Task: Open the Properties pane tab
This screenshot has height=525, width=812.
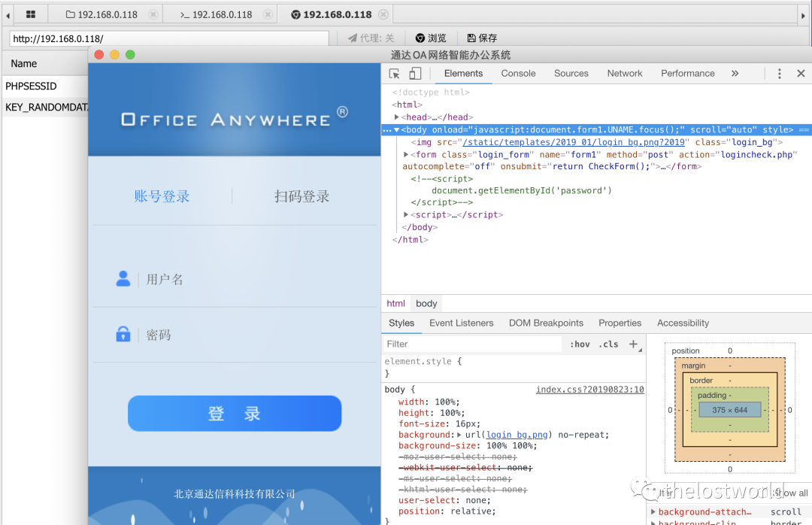Action: coord(620,323)
